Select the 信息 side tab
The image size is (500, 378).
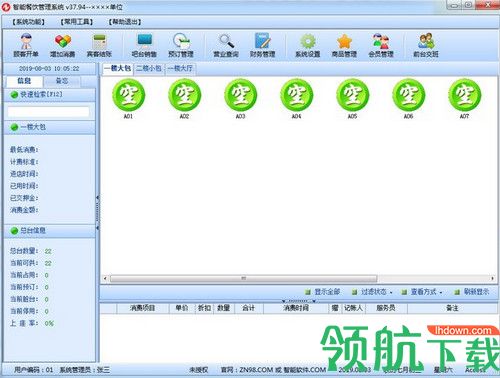coord(24,81)
